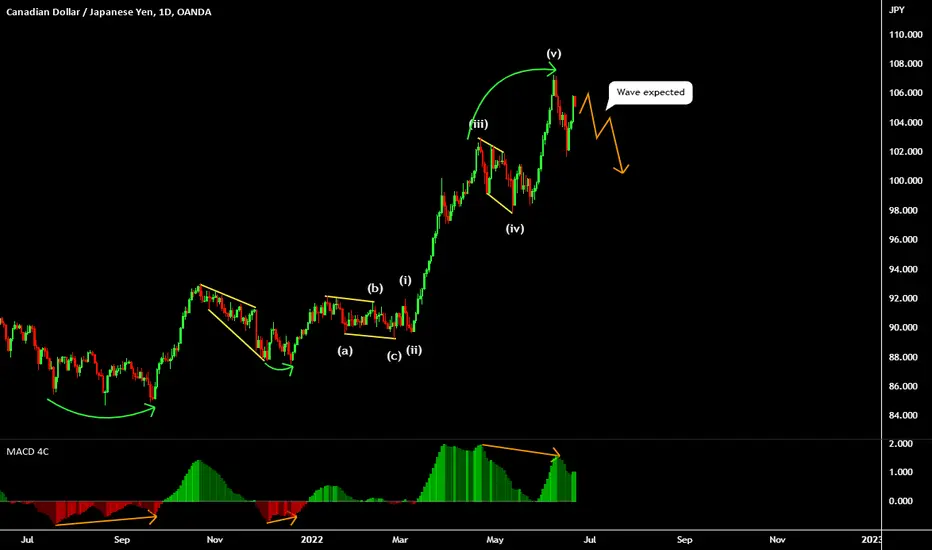932x550 pixels.
Task: Click the 108.000 price axis label
Action: 905,64
